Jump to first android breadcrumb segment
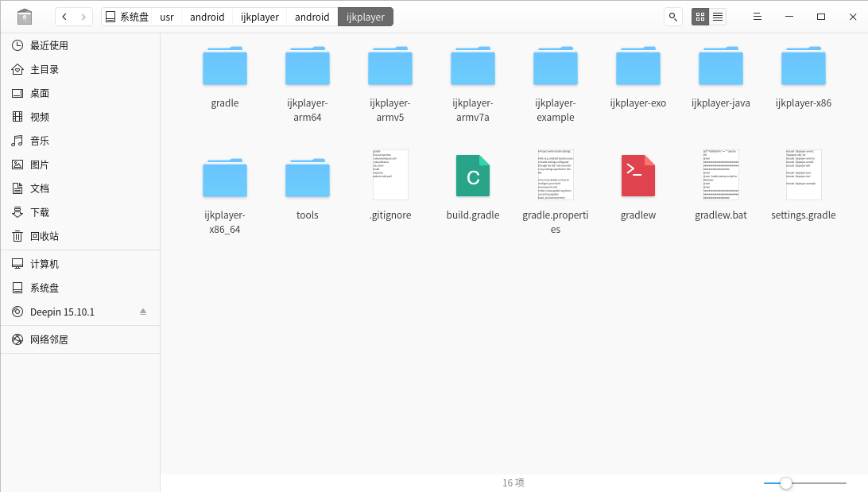The width and height of the screenshot is (868, 492). pyautogui.click(x=207, y=17)
